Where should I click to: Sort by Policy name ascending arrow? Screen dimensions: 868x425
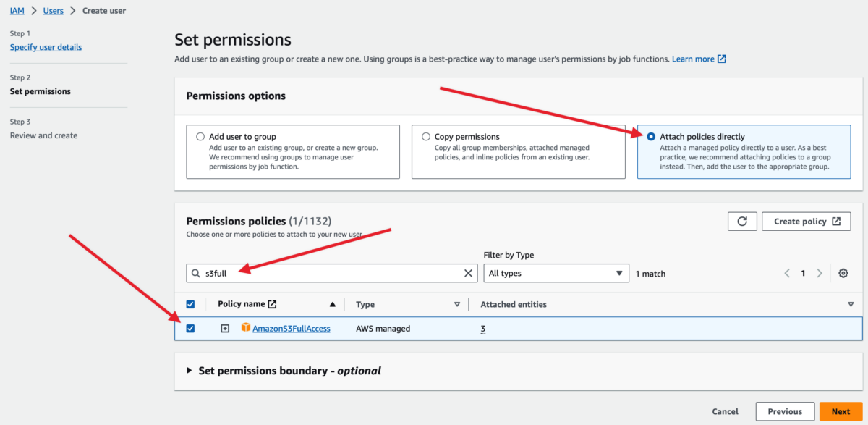(x=333, y=305)
